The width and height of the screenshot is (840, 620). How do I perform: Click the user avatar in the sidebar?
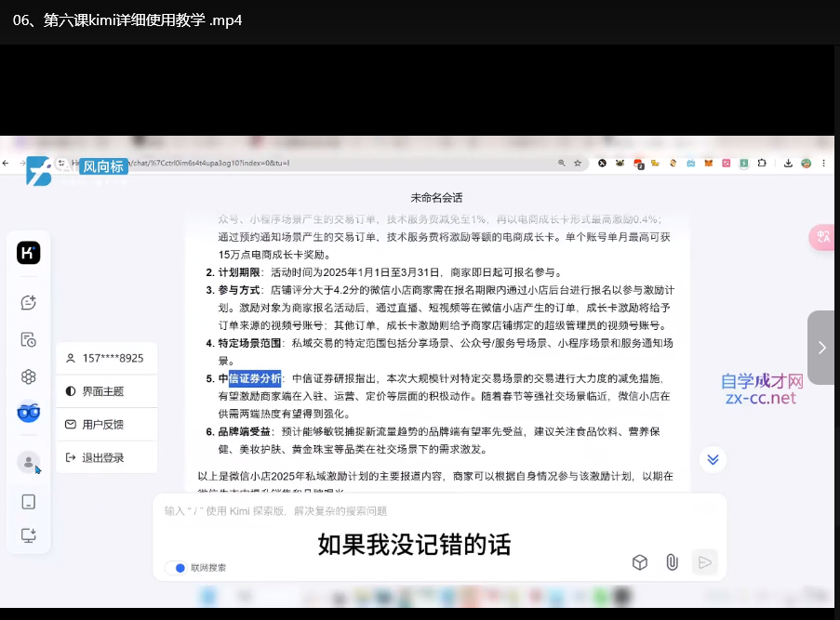coord(29,462)
